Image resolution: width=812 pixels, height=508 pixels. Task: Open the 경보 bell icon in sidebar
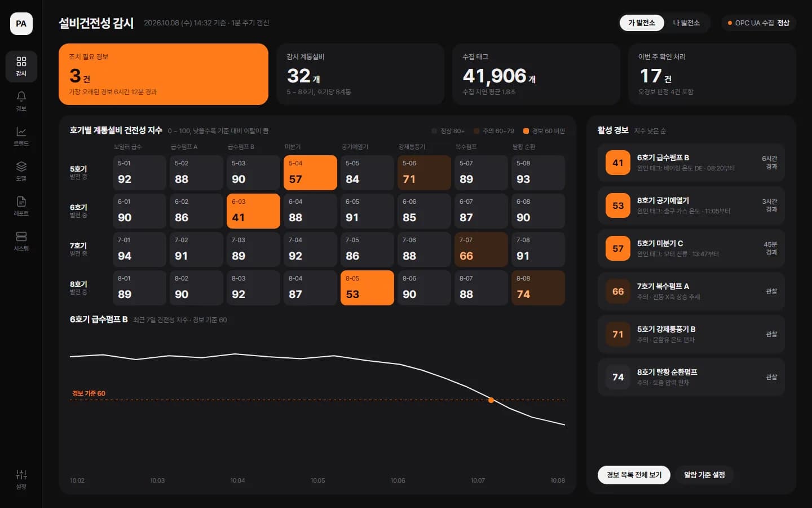(21, 101)
